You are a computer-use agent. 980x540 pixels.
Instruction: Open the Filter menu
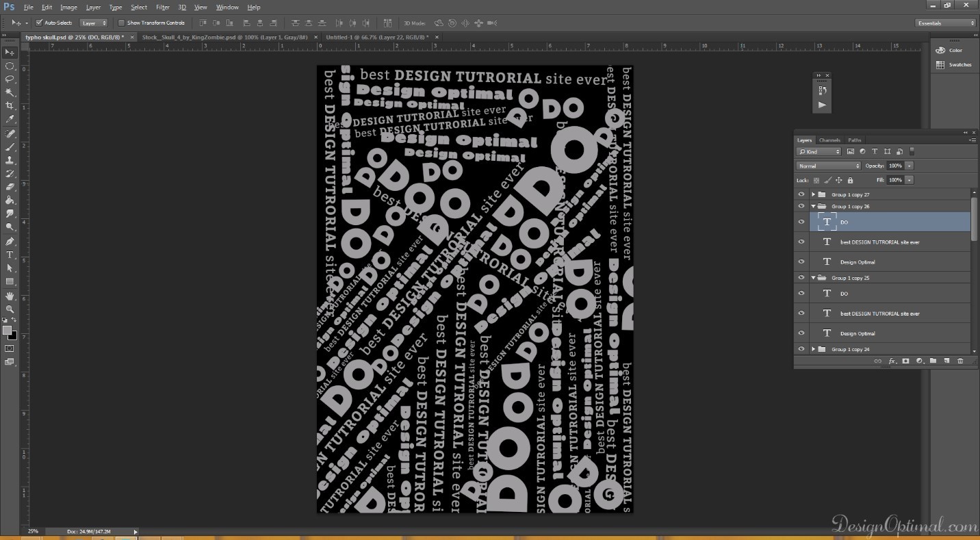pos(163,7)
